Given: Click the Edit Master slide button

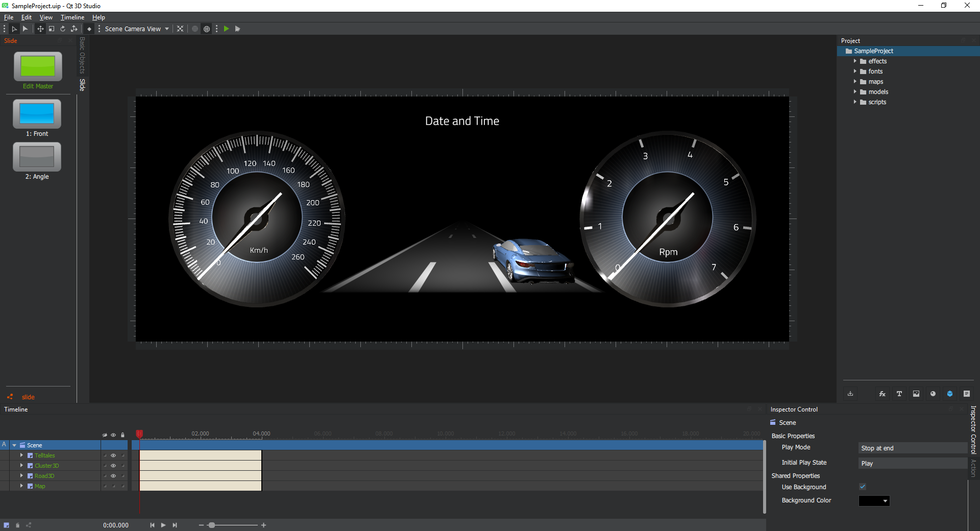Looking at the screenshot, I should [x=38, y=67].
